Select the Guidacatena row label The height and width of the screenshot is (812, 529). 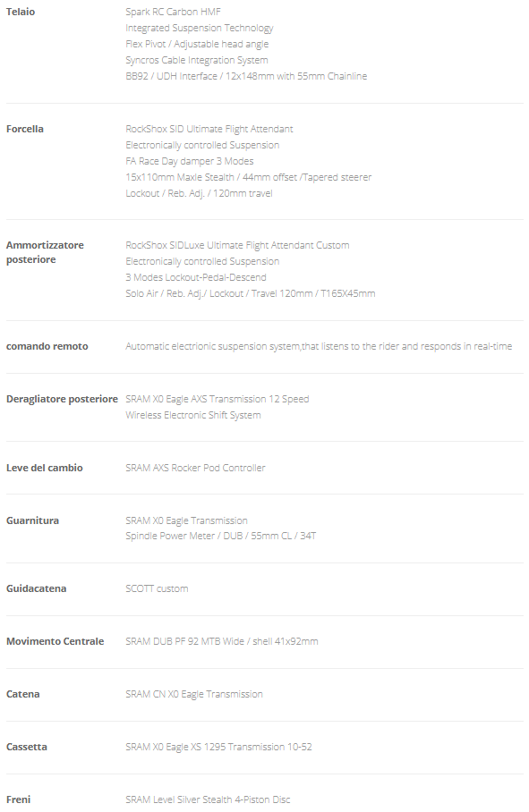[37, 588]
